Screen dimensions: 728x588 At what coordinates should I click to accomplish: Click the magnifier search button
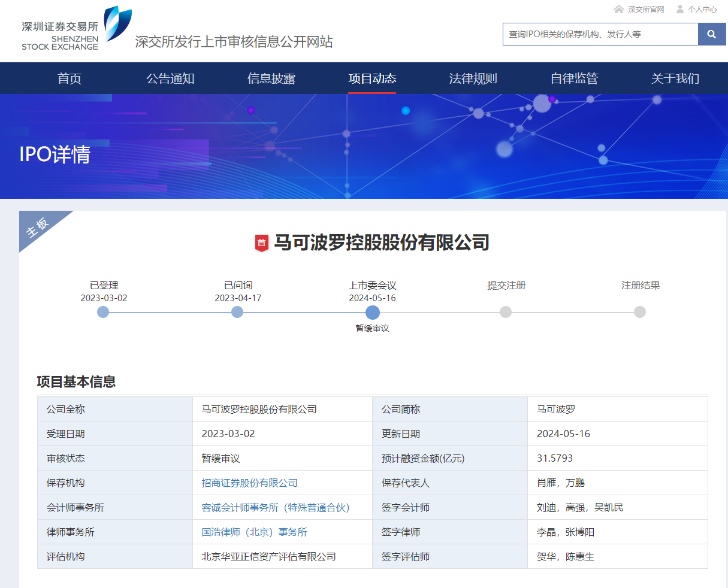[x=711, y=34]
